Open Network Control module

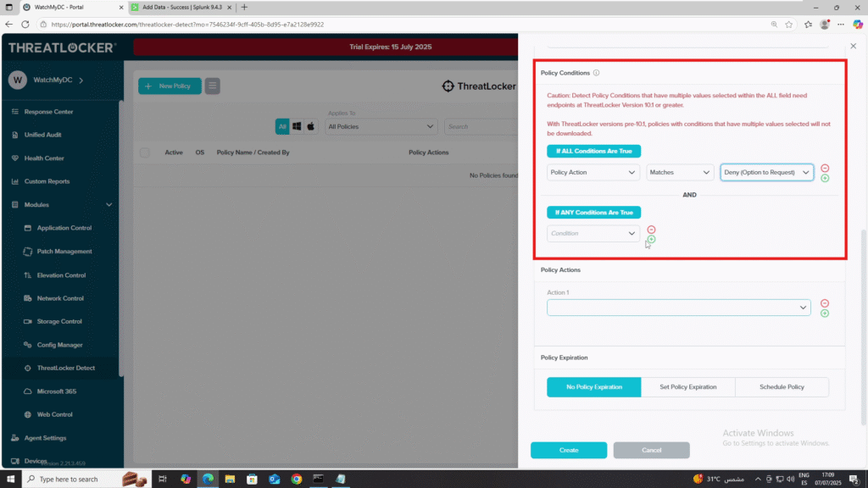[x=60, y=298]
